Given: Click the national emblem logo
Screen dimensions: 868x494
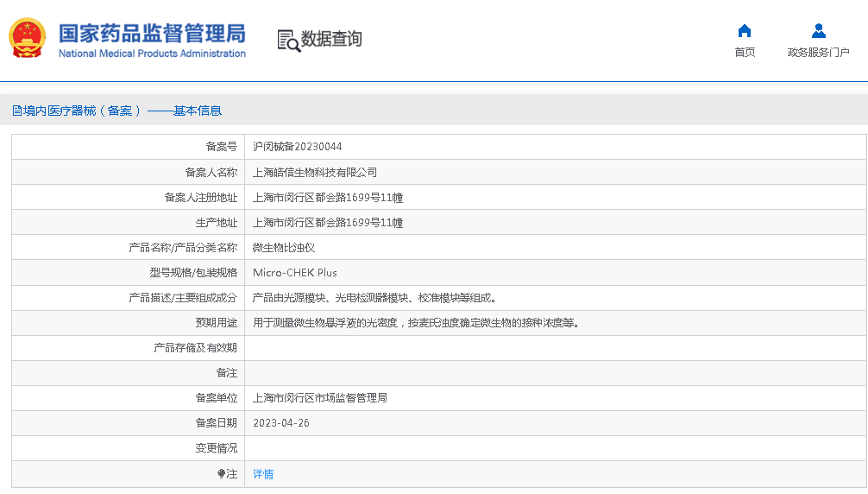Looking at the screenshot, I should point(28,38).
